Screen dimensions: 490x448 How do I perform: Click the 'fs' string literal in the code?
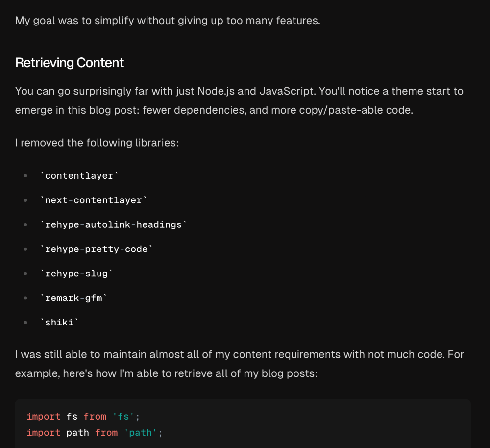click(x=124, y=416)
